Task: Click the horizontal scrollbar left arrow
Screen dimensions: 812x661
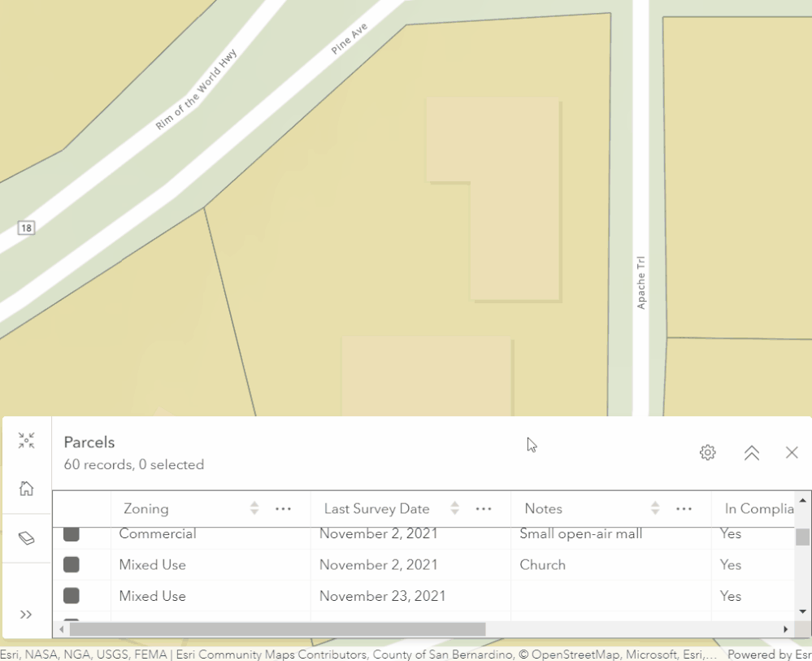Action: pyautogui.click(x=62, y=629)
